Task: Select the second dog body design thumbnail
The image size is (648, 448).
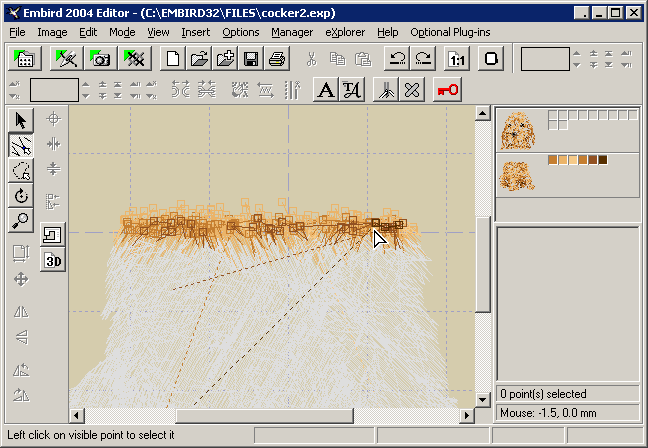Action: (517, 176)
